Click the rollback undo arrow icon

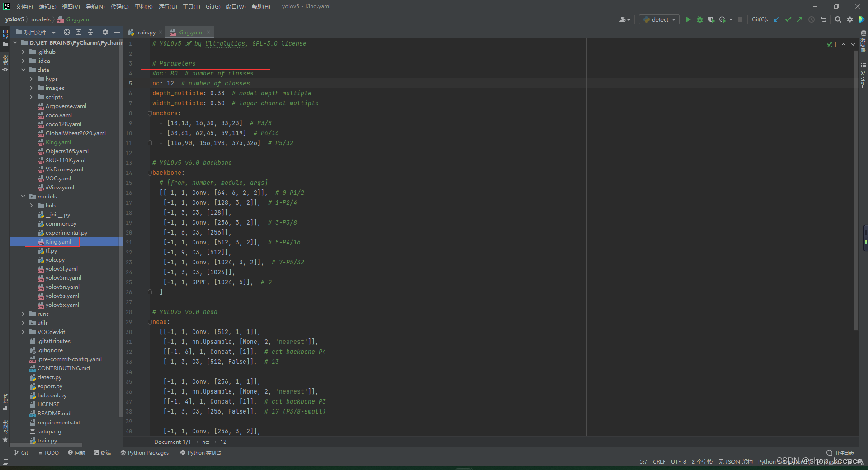tap(823, 19)
